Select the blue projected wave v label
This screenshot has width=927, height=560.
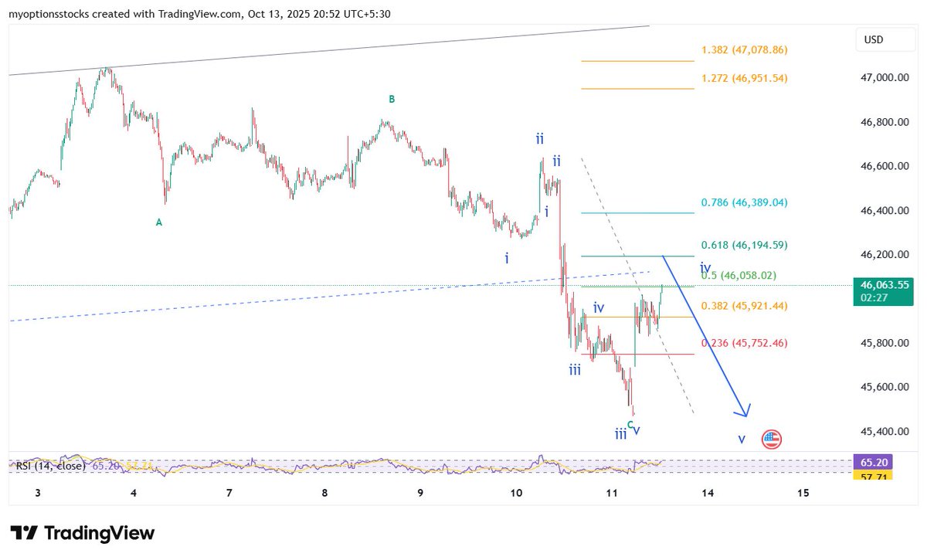pos(742,440)
